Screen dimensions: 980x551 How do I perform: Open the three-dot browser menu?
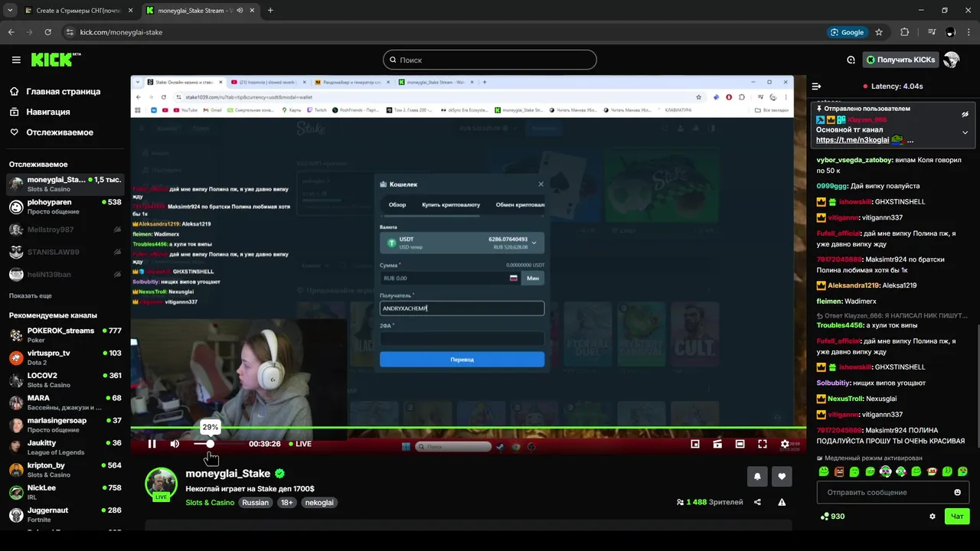click(x=969, y=32)
